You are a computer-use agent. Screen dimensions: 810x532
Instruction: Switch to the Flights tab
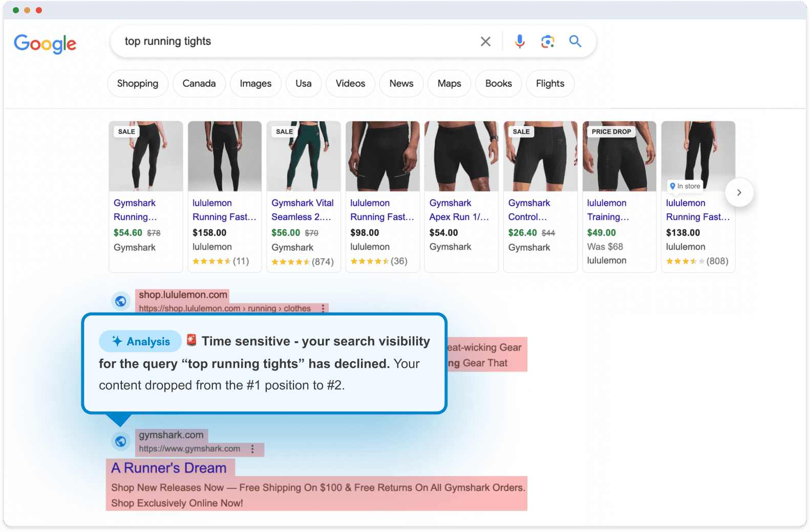(x=550, y=83)
